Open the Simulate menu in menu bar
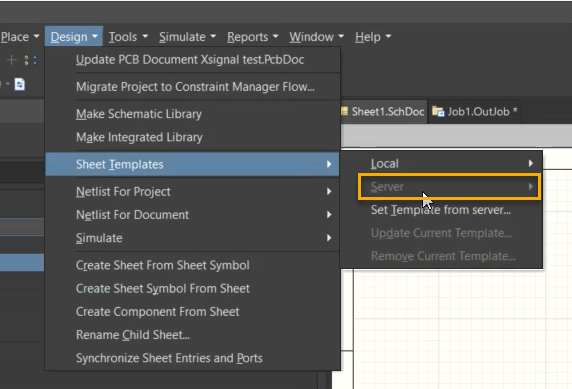The height and width of the screenshot is (389, 572). coord(187,37)
